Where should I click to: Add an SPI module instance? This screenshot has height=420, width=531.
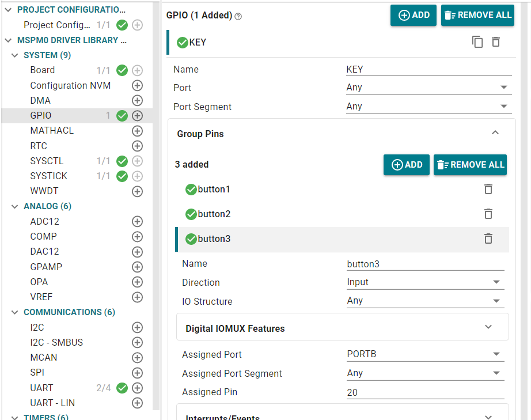pos(137,373)
